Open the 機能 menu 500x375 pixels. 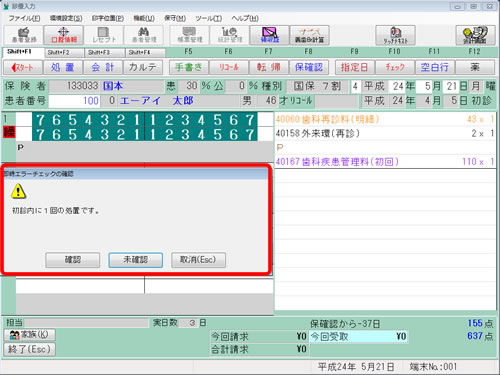tap(144, 18)
